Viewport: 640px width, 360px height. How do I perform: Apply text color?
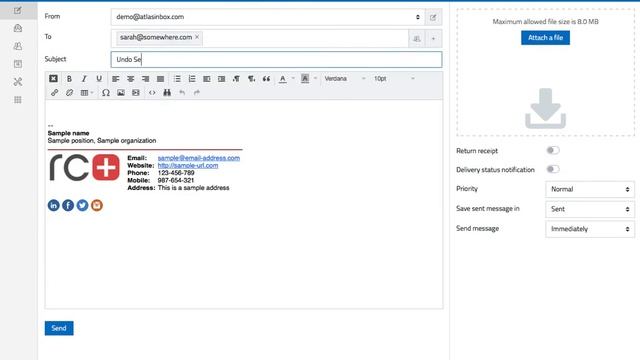(282, 78)
